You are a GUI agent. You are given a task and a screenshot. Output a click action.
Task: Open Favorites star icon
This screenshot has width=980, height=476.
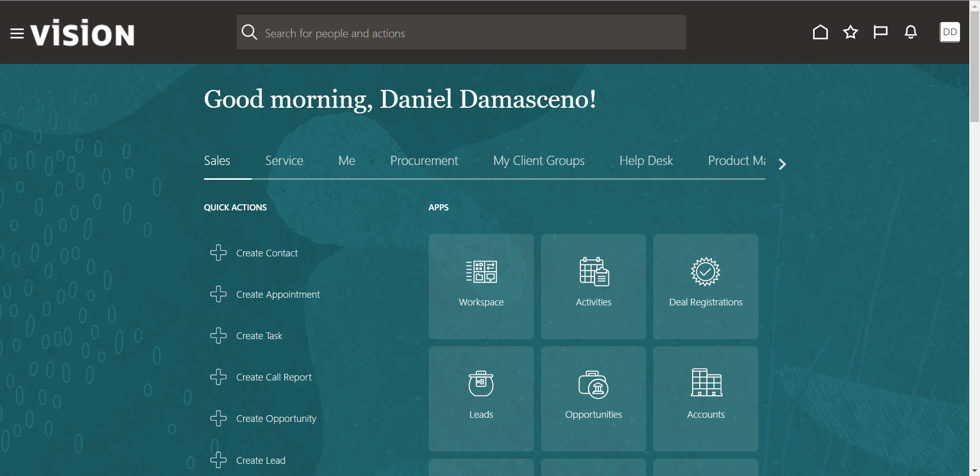coord(850,32)
